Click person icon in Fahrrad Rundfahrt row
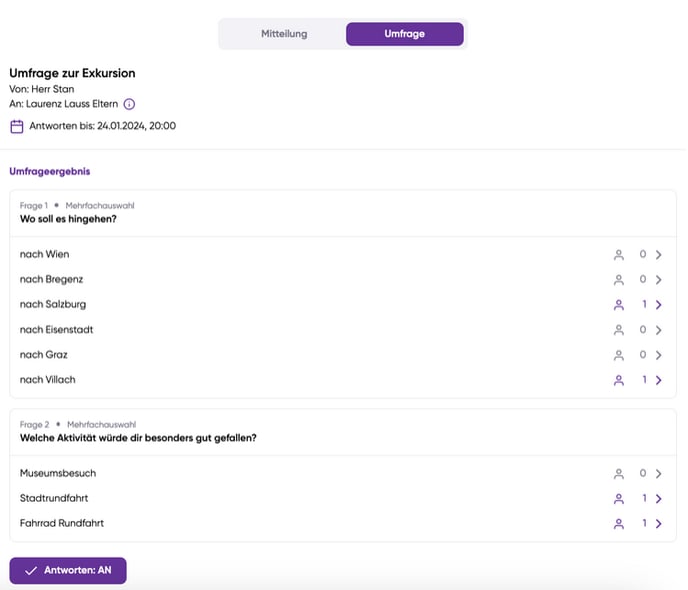688x590 pixels. [618, 524]
